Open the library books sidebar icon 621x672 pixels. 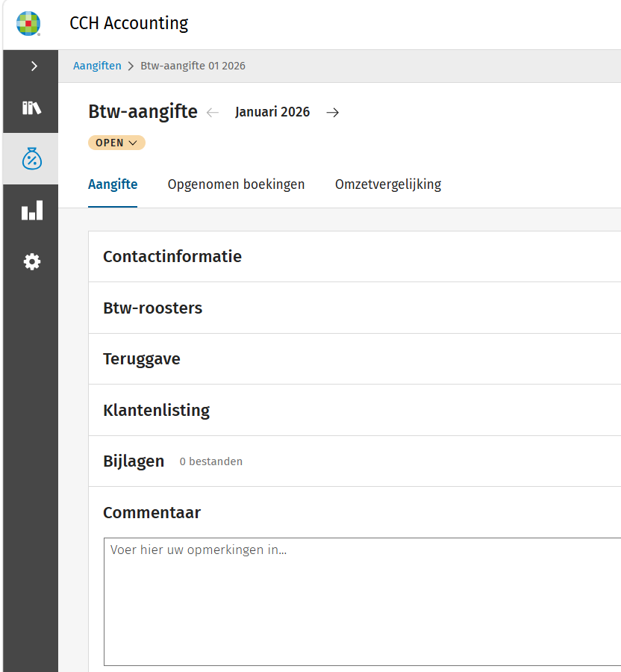pyautogui.click(x=31, y=108)
